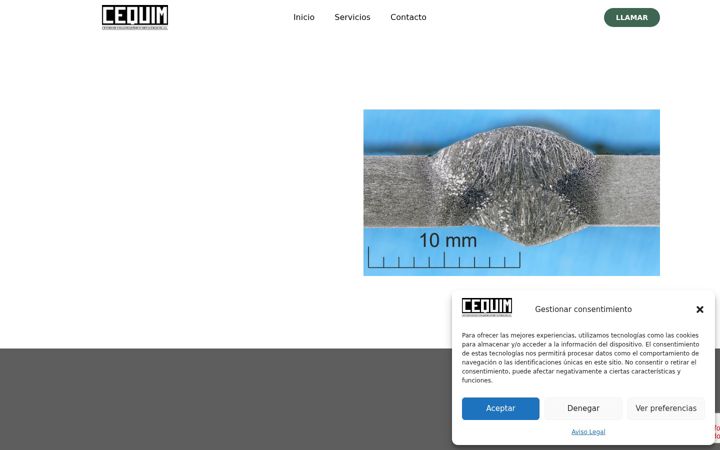Click the reCAPTCHA badge at the right edge

point(717,432)
